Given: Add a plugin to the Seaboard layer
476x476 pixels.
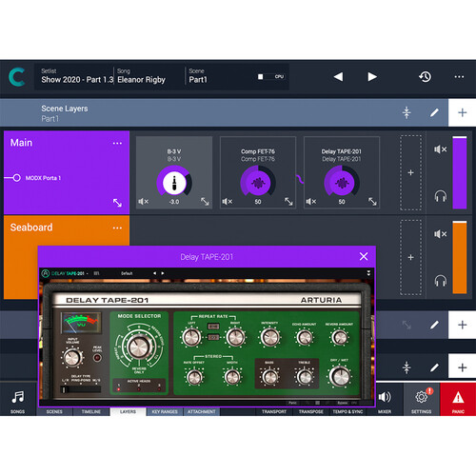Looking at the screenshot, I should pyautogui.click(x=410, y=257).
